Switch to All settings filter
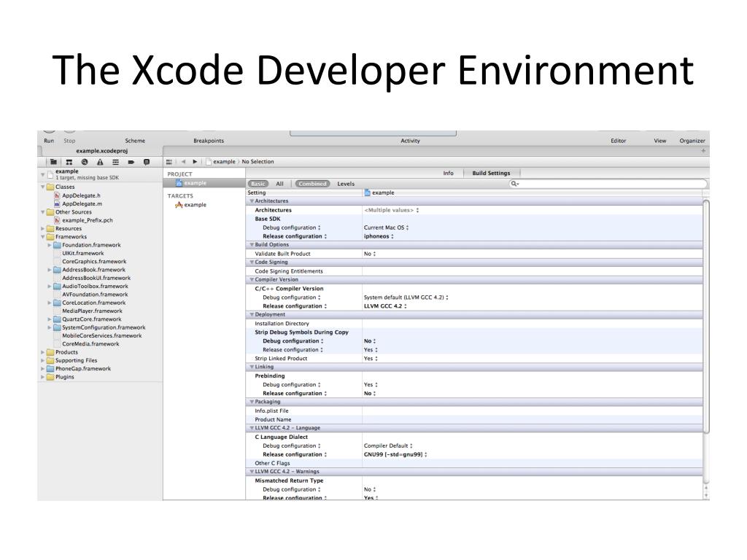Screen dimensions: 747x560 pyautogui.click(x=279, y=184)
